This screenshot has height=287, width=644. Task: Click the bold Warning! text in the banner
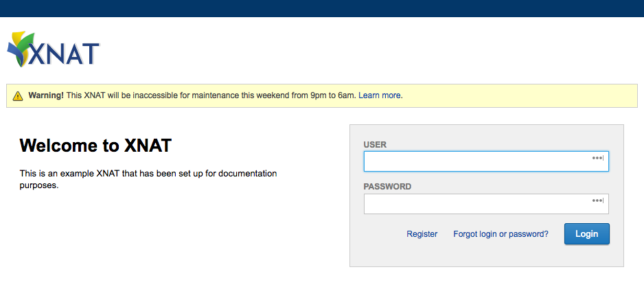tap(46, 95)
